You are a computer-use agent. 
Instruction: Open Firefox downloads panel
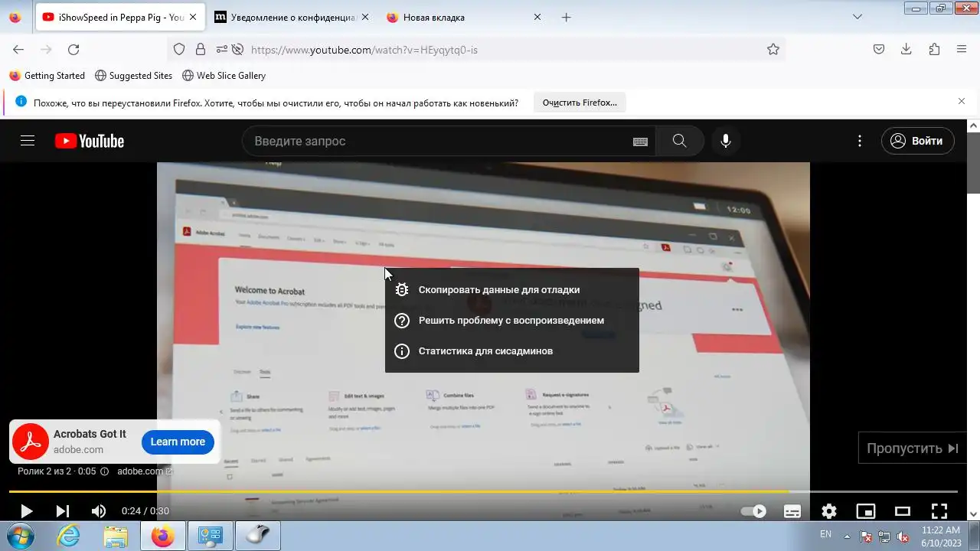(x=906, y=49)
